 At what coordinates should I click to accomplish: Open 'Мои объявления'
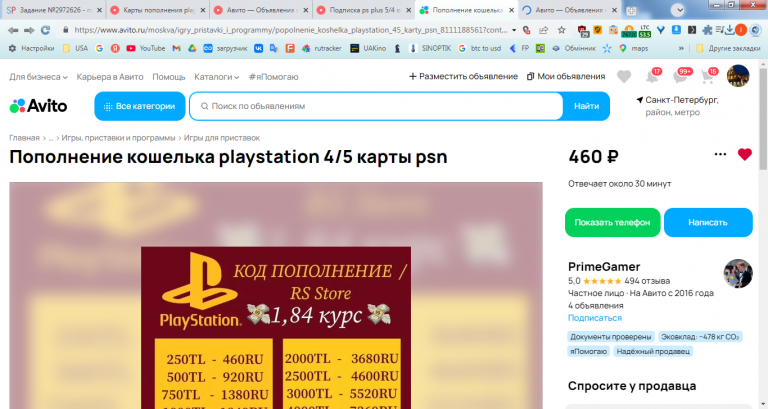pos(566,76)
